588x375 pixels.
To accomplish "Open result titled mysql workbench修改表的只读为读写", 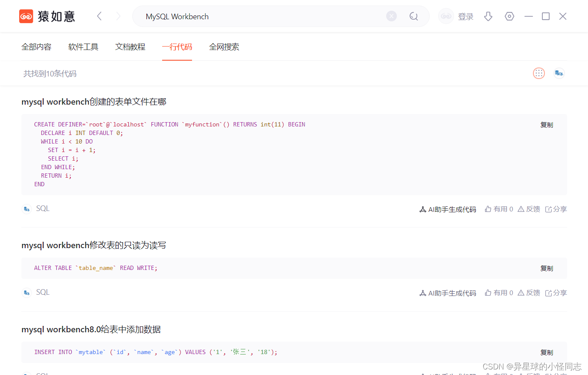I will click(94, 245).
